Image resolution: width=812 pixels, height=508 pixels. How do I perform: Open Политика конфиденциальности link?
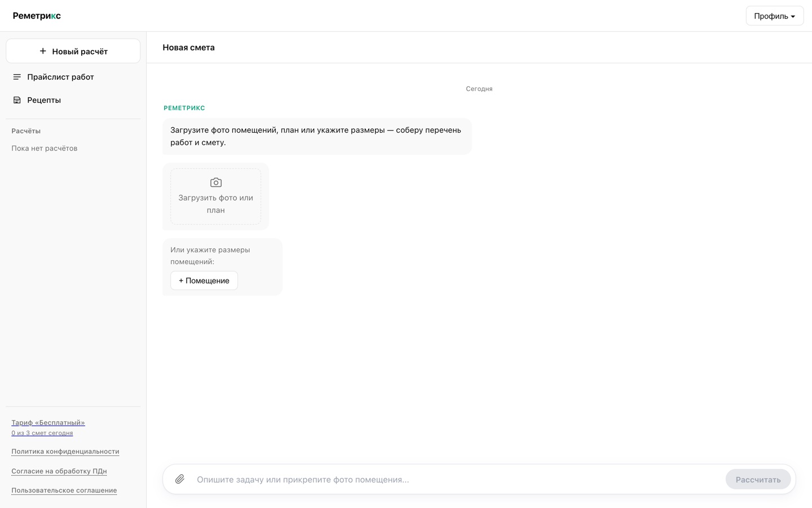(65, 452)
